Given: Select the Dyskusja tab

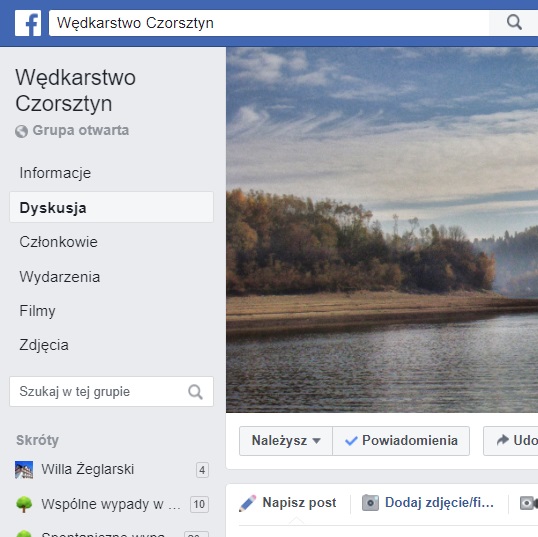Looking at the screenshot, I should 112,207.
